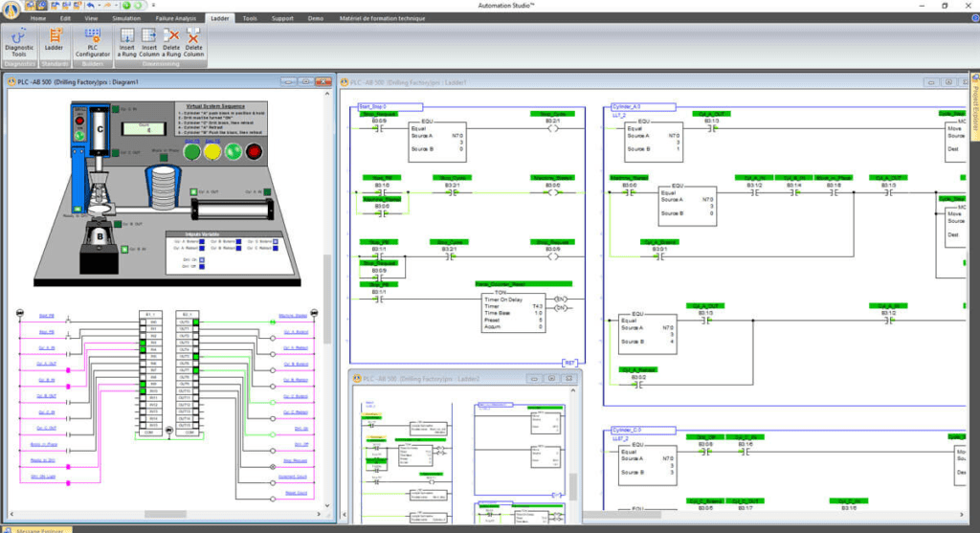Click the red drill OFF button on the drill unit

pos(79,121)
